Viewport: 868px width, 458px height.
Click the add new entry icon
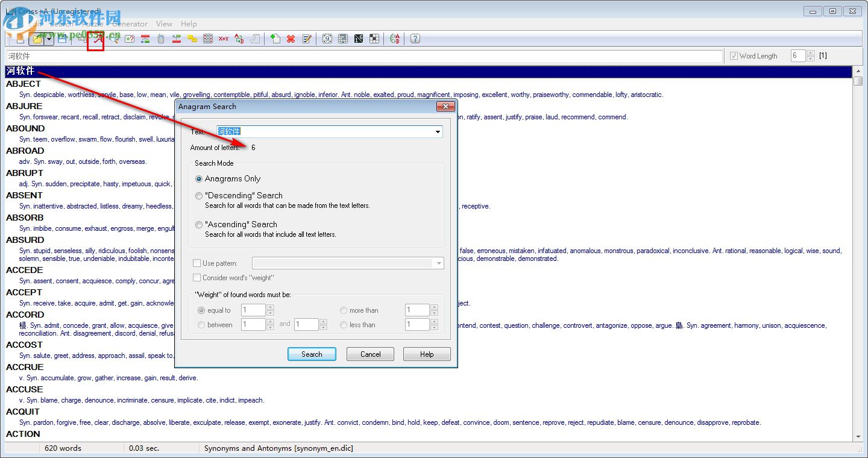(x=275, y=39)
